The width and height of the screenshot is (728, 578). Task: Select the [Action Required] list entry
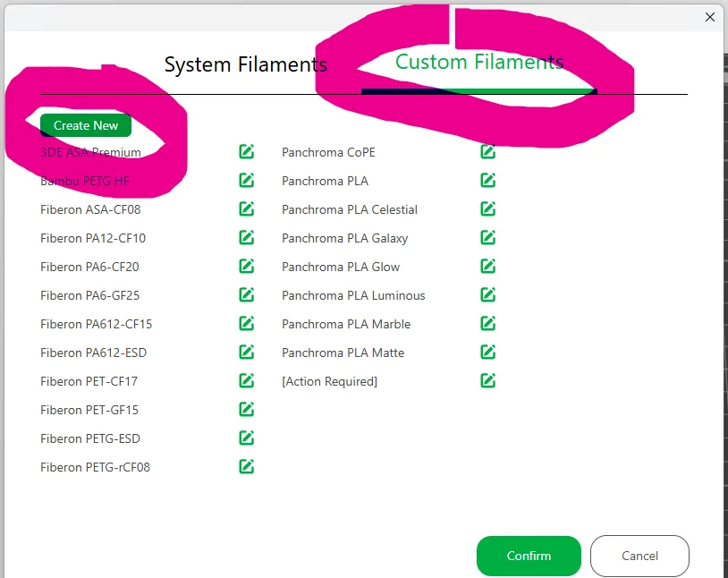tap(330, 381)
